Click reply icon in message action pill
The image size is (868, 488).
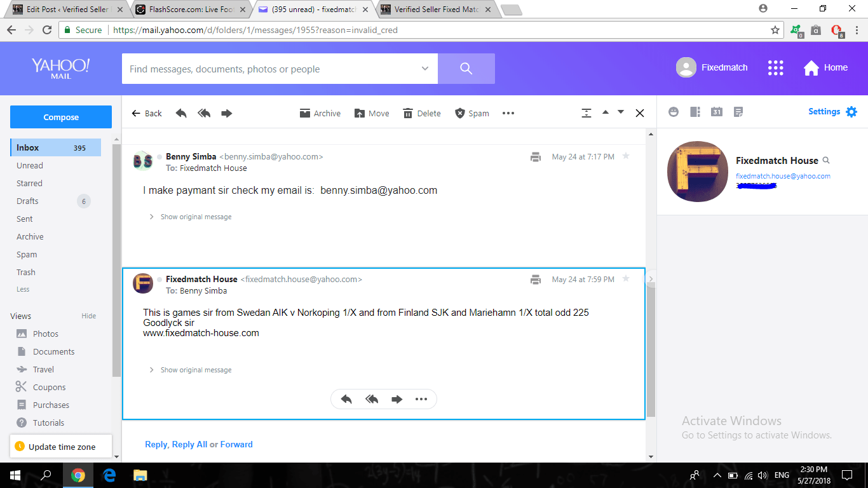346,399
